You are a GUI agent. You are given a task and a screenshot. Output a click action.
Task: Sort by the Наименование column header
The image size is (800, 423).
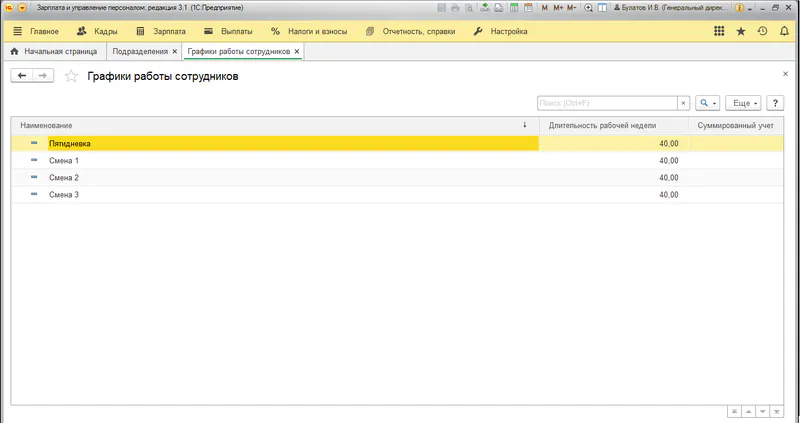[x=270, y=125]
